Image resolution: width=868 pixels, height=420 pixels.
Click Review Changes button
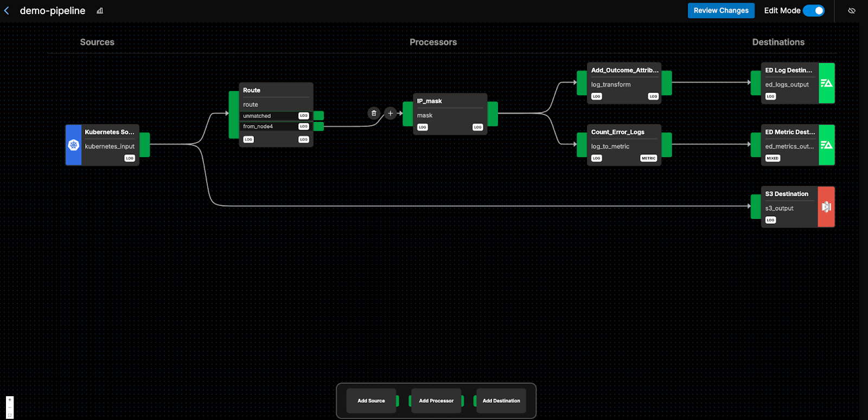(x=720, y=11)
